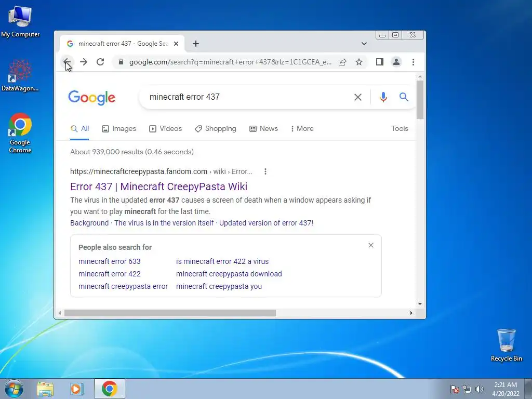Search for minecraft error 633

[109, 261]
